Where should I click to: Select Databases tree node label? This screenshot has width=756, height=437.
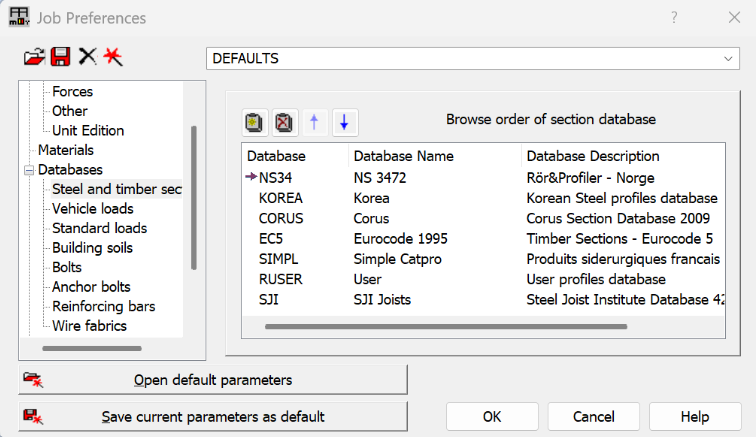click(70, 170)
